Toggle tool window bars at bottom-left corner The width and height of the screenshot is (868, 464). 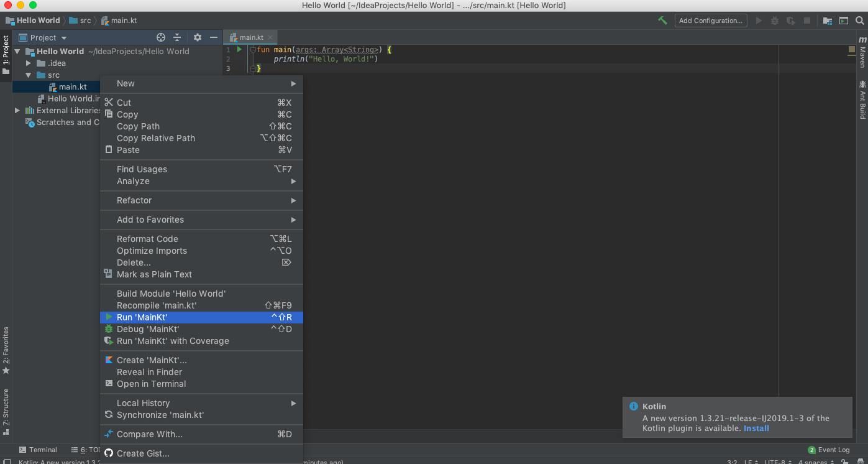tap(6, 462)
